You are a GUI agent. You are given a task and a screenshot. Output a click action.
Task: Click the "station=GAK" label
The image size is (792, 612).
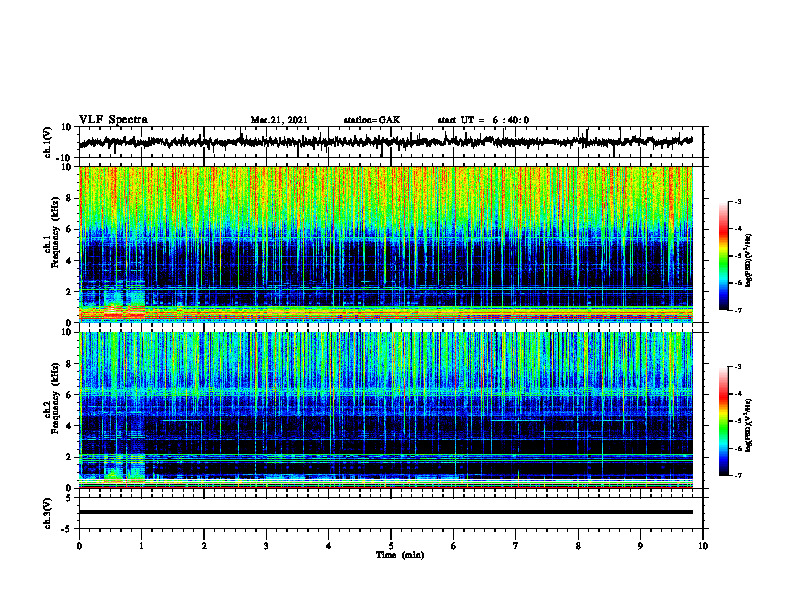(x=372, y=120)
